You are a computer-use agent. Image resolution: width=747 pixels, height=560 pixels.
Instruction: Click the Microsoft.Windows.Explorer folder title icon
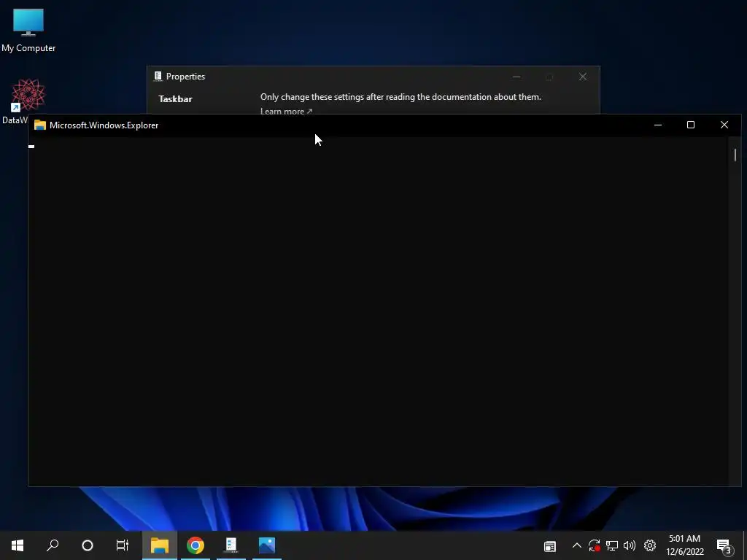40,125
